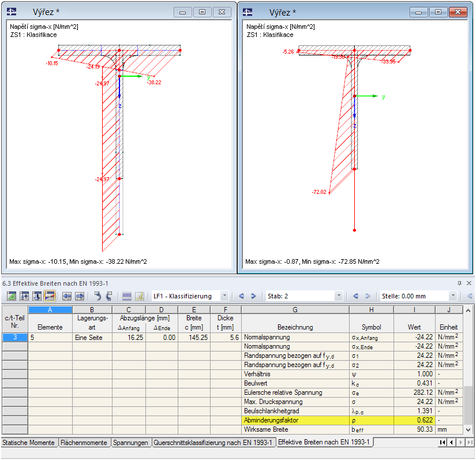Select Effektive Breiten nach EN 1993-1 tab

(324, 442)
